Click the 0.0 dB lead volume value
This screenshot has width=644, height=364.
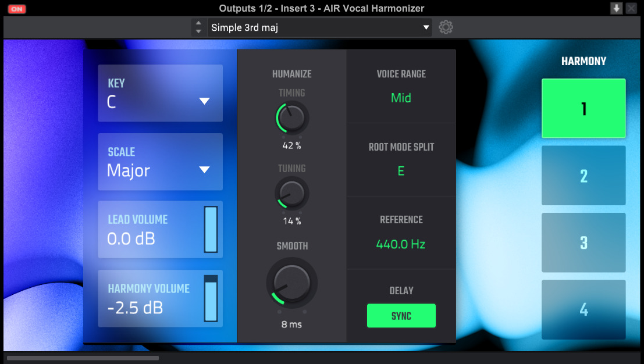tap(131, 239)
